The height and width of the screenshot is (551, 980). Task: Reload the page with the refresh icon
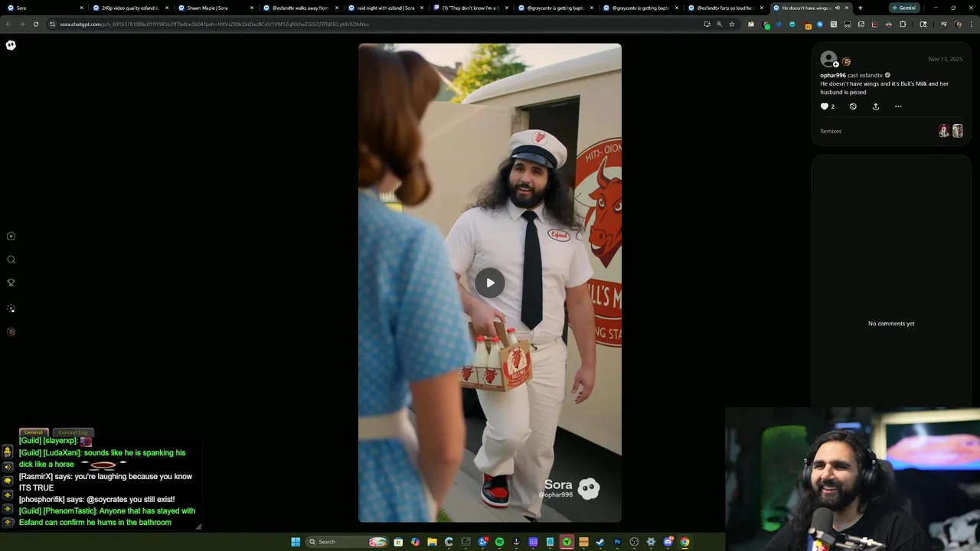pyautogui.click(x=35, y=24)
